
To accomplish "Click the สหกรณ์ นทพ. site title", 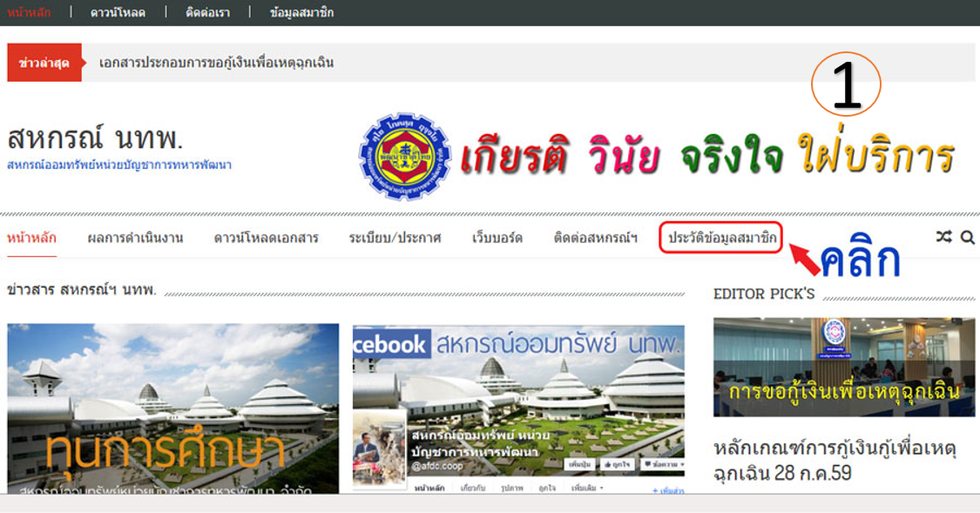I will (95, 138).
